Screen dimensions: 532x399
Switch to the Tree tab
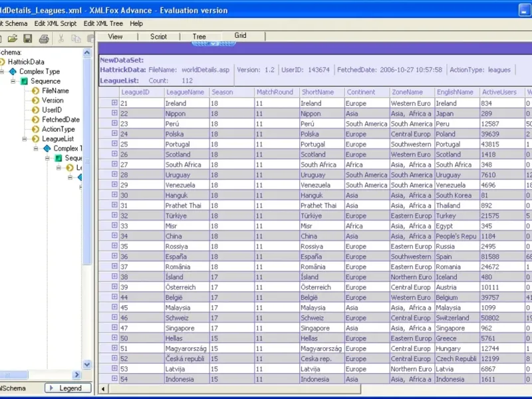pyautogui.click(x=199, y=37)
